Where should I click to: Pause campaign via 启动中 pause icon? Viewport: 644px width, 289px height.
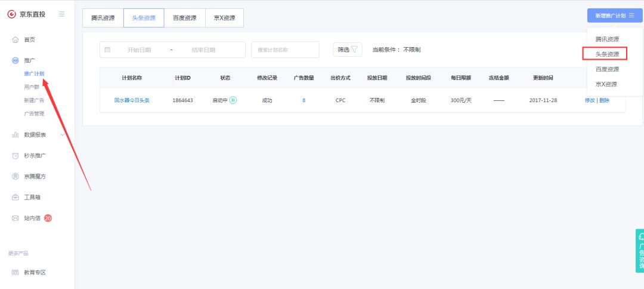point(233,100)
